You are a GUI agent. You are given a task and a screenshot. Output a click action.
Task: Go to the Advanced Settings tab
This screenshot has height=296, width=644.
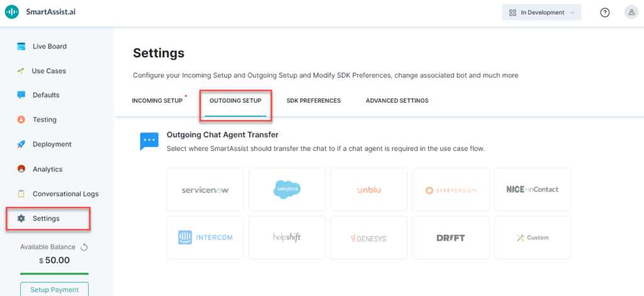397,101
